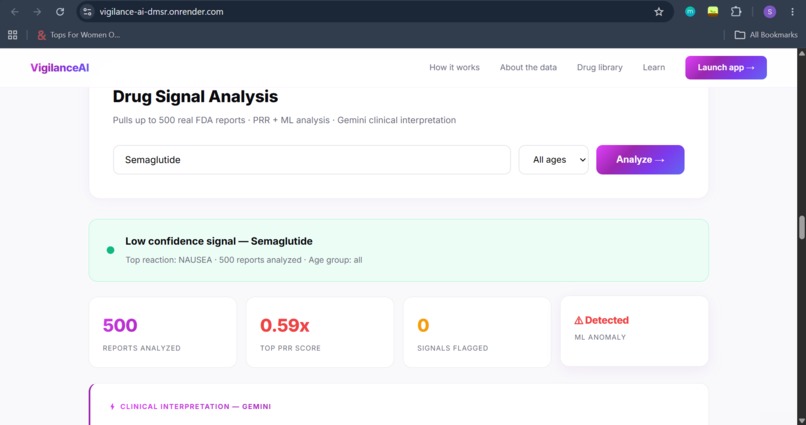
Task: Open the 'About the data' nav link
Action: point(528,67)
